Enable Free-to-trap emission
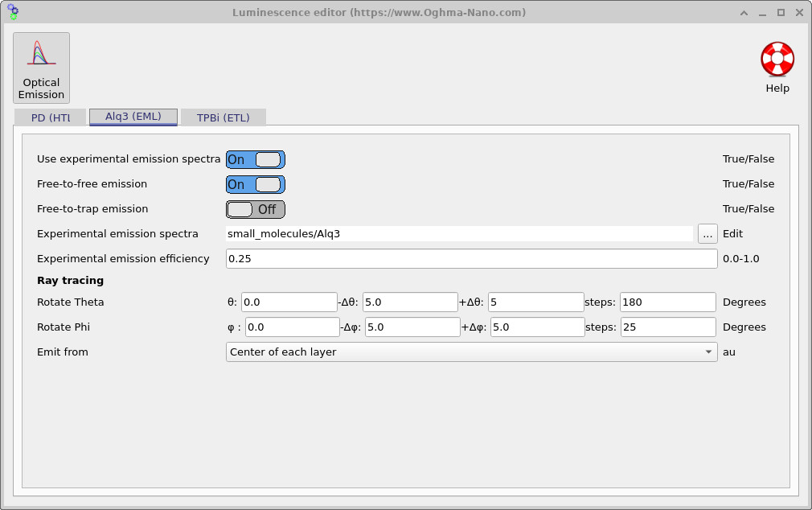The image size is (812, 510). pyautogui.click(x=255, y=209)
